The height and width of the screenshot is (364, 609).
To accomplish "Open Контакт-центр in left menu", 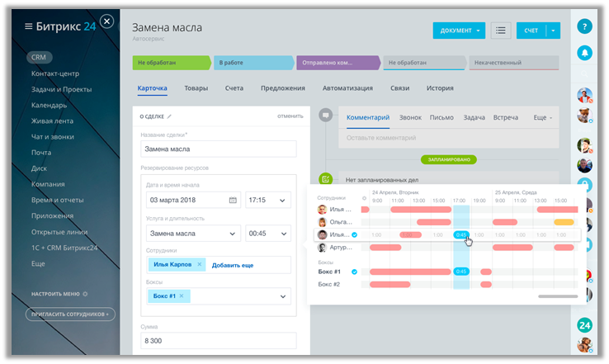I will pyautogui.click(x=55, y=73).
